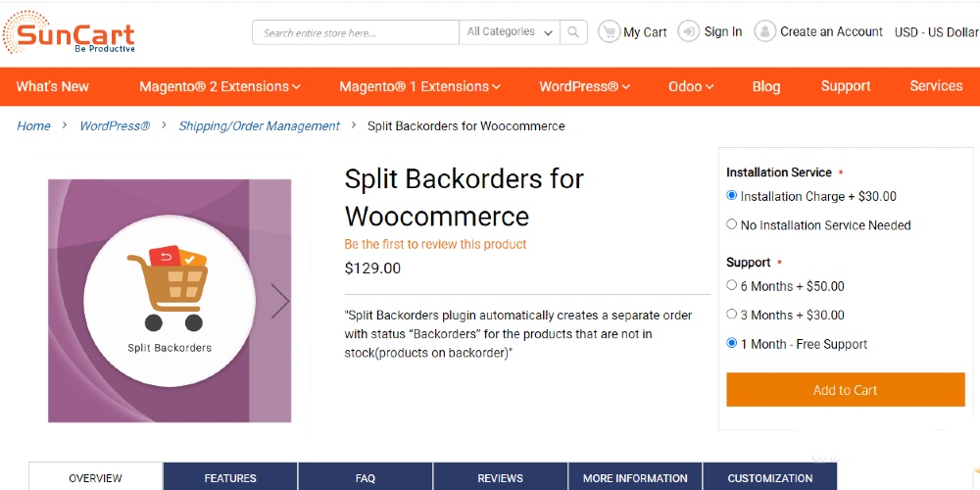980x490 pixels.
Task: Open the All Categories dropdown
Action: pyautogui.click(x=510, y=32)
